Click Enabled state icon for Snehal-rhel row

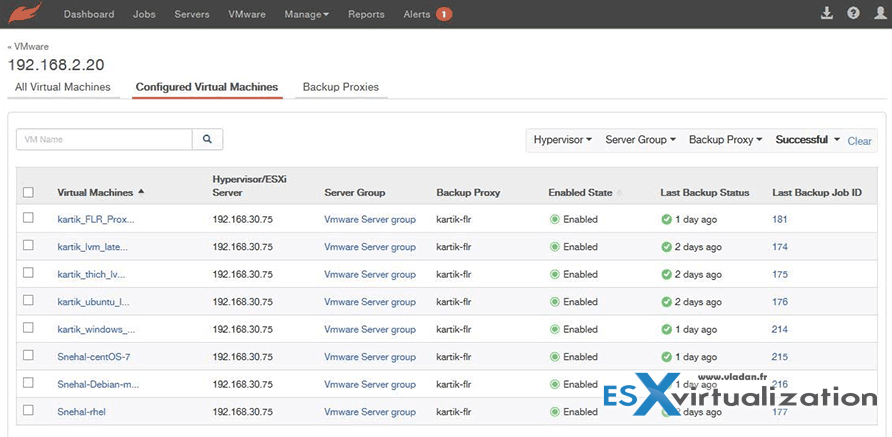pos(554,412)
